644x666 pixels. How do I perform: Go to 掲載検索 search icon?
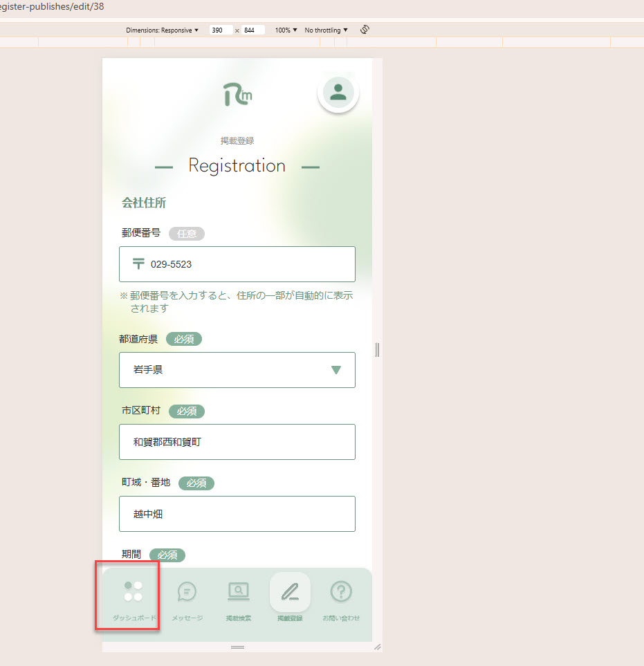239,592
